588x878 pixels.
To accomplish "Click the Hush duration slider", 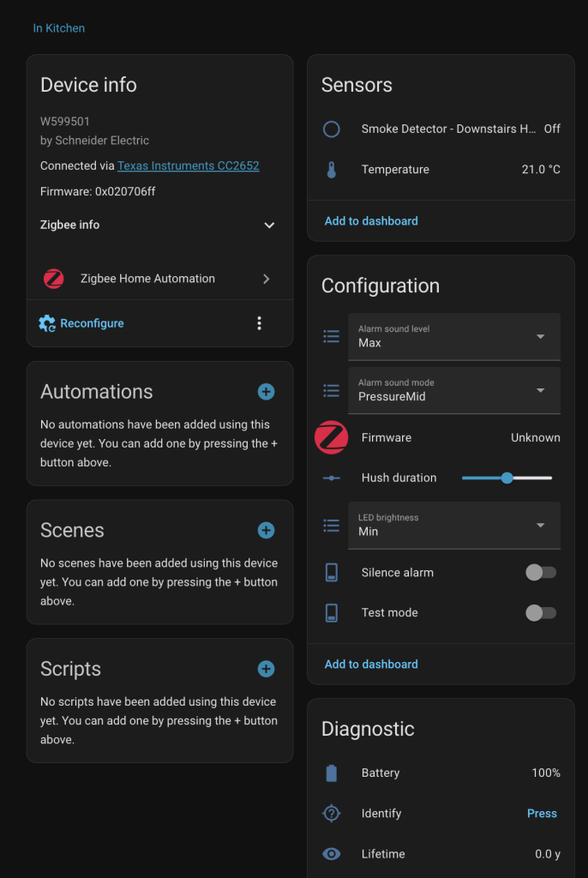I will click(507, 478).
